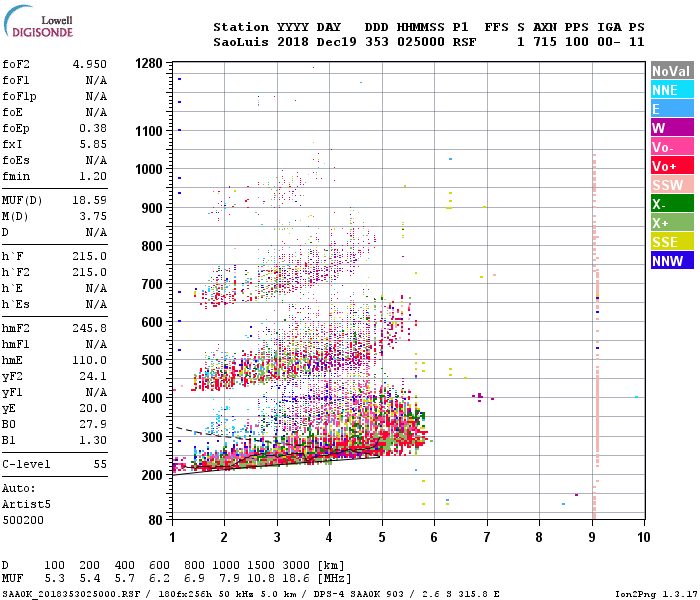
Task: Select the E blue legend swatch
Action: pos(672,109)
